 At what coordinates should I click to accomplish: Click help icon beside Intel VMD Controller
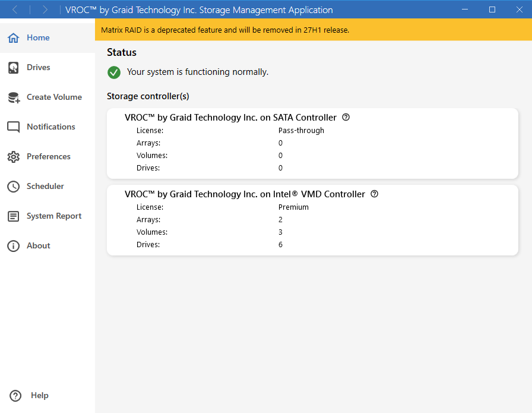(374, 194)
